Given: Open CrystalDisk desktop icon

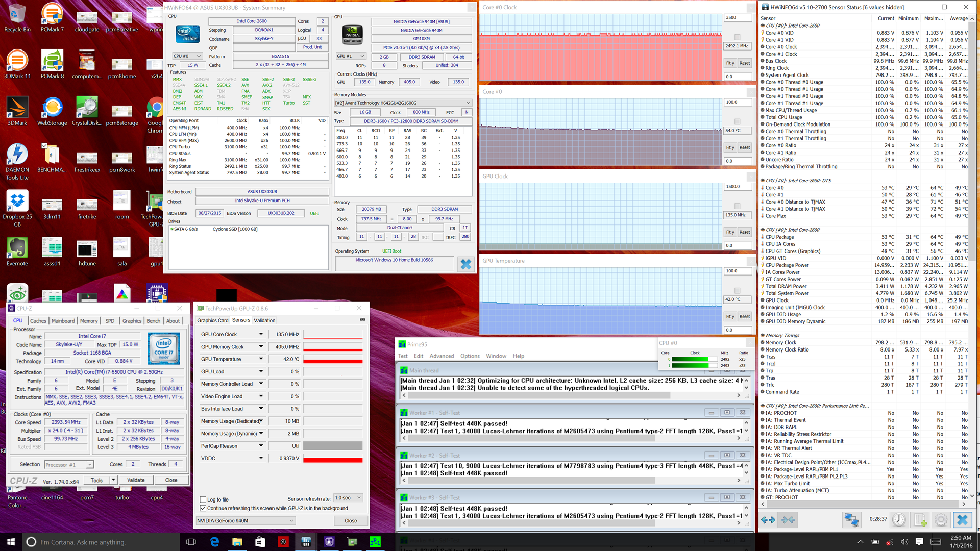Looking at the screenshot, I should pyautogui.click(x=87, y=112).
